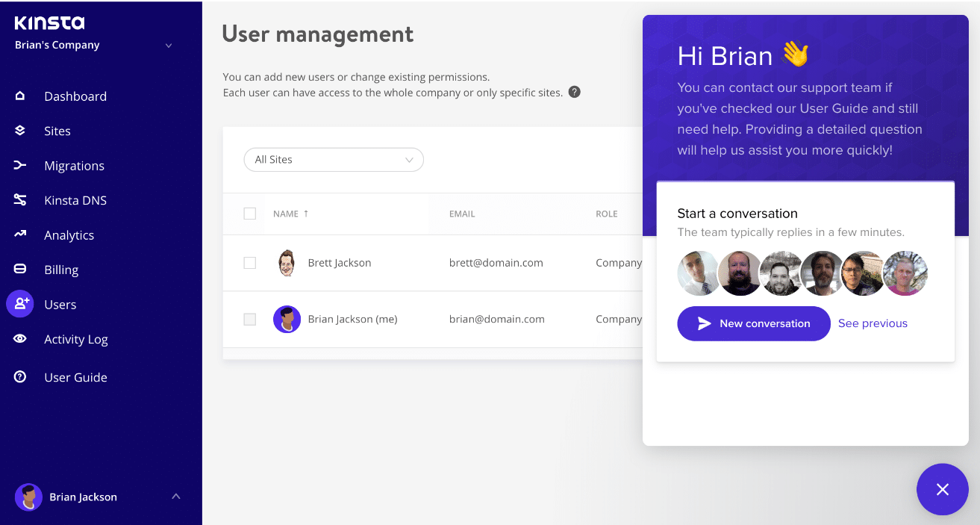Image resolution: width=980 pixels, height=525 pixels.
Task: Start a New conversation with support
Action: (x=753, y=323)
